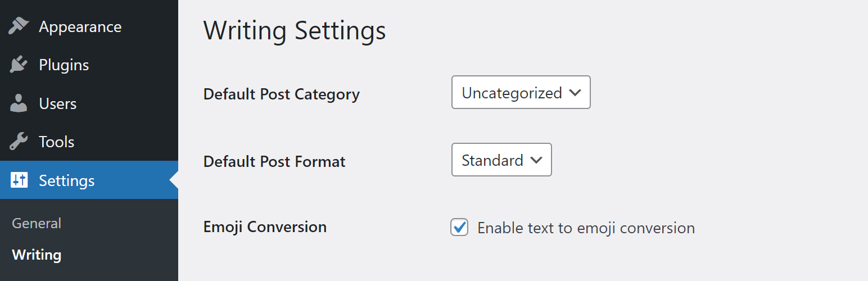Viewport: 868px width, 281px height.
Task: Open the General settings submenu link
Action: pyautogui.click(x=37, y=223)
